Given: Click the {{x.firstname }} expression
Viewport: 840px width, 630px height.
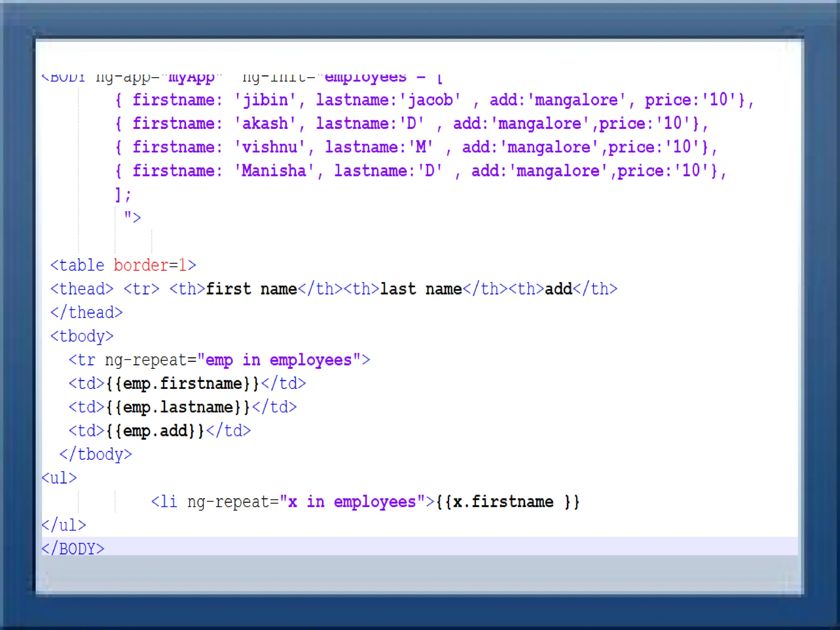Looking at the screenshot, I should [x=508, y=502].
